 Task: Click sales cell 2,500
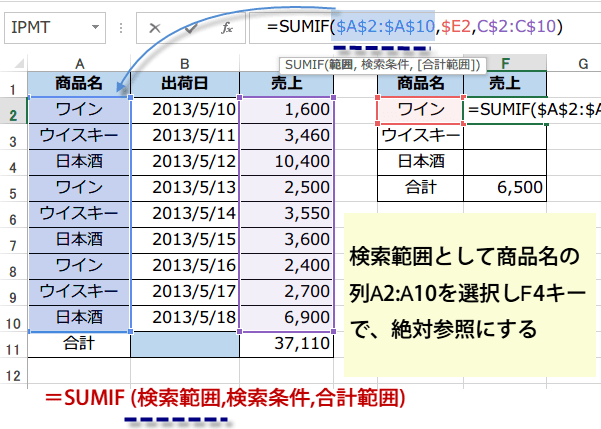[286, 188]
